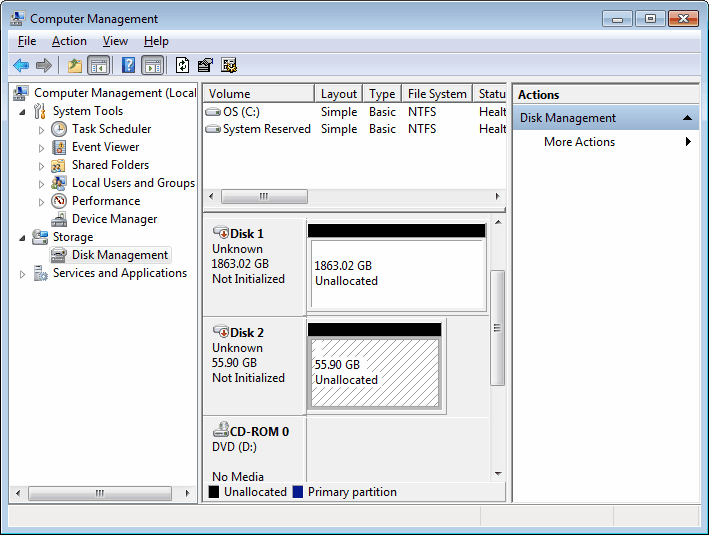Click the Shared Folders icon
709x535 pixels.
[x=58, y=166]
